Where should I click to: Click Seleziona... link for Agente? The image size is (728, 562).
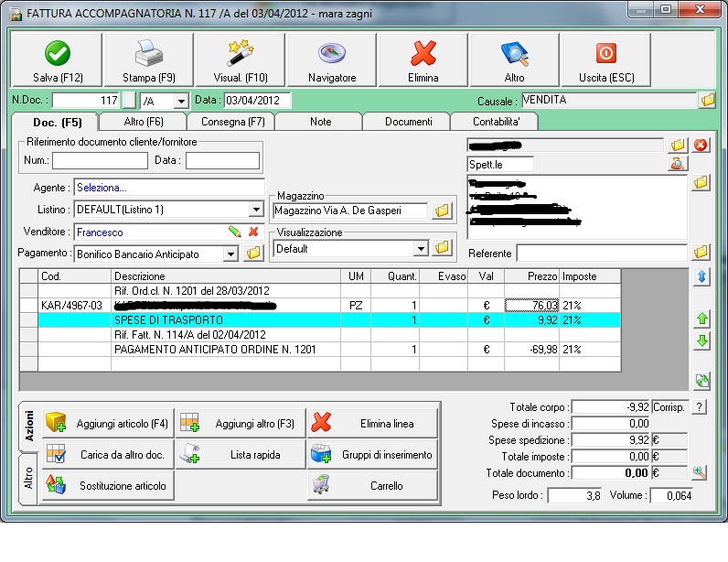[x=102, y=188]
